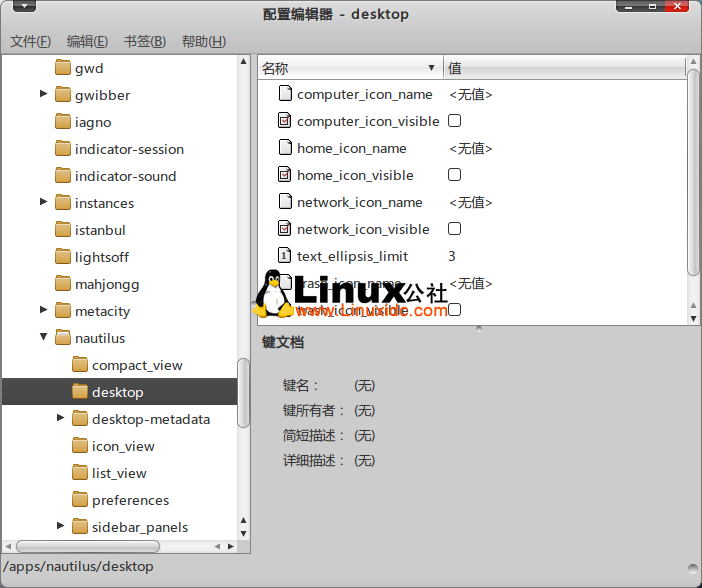Click the gwd folder icon
702x588 pixels.
(63, 68)
